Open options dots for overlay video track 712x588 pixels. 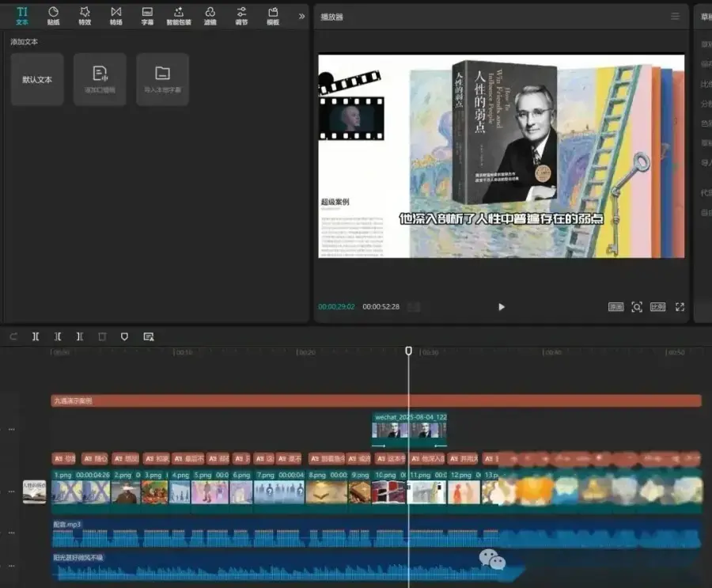tap(11, 430)
